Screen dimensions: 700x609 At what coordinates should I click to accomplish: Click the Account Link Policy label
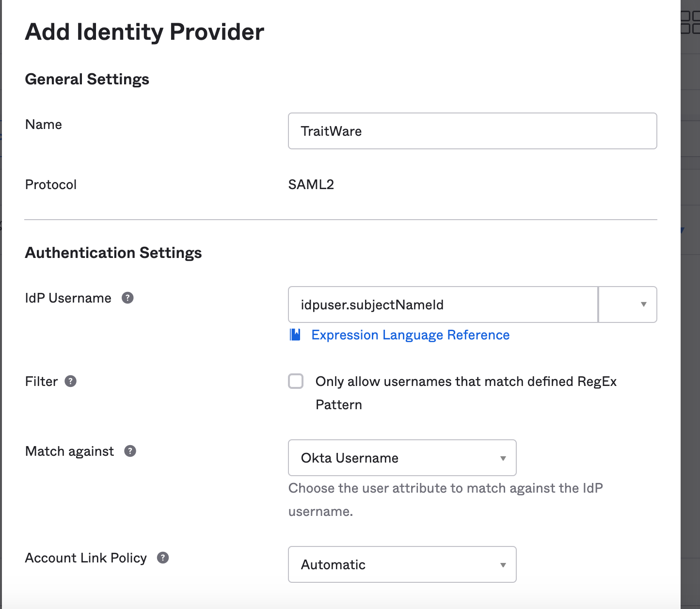point(86,558)
